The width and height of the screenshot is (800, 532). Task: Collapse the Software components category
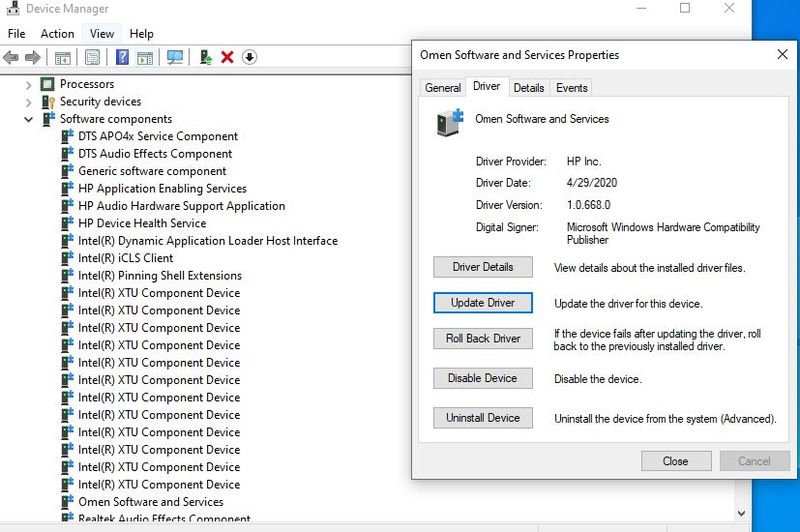tap(28, 119)
